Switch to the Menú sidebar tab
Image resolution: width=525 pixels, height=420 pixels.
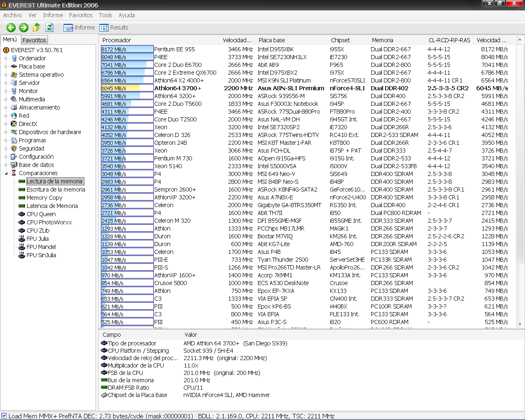[x=10, y=39]
